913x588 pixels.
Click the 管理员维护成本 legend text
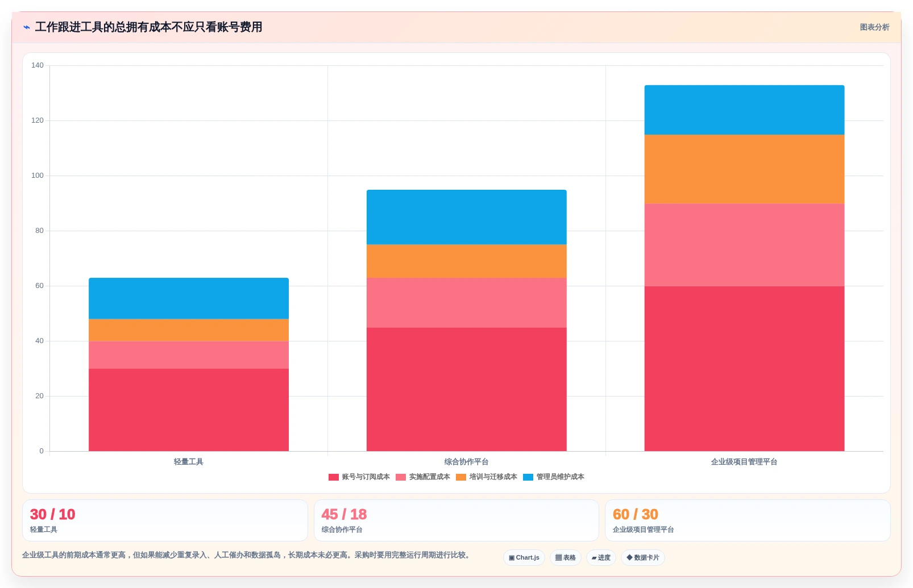(560, 477)
